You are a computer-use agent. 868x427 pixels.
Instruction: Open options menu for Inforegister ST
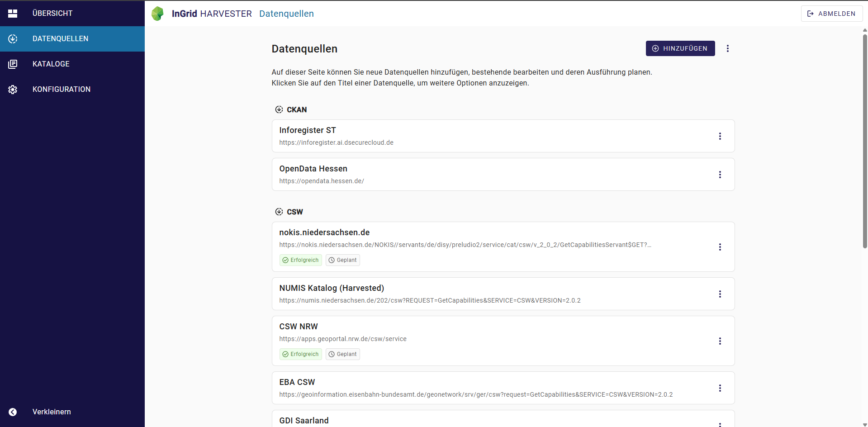(720, 136)
